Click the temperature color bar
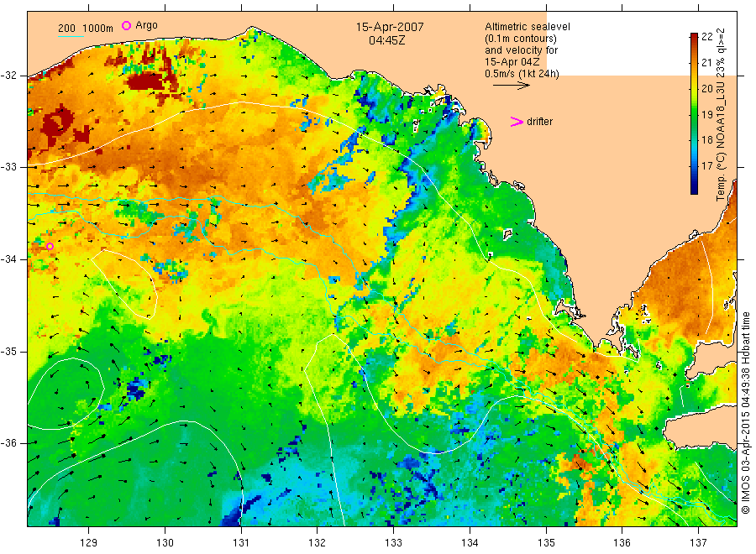 pyautogui.click(x=695, y=113)
